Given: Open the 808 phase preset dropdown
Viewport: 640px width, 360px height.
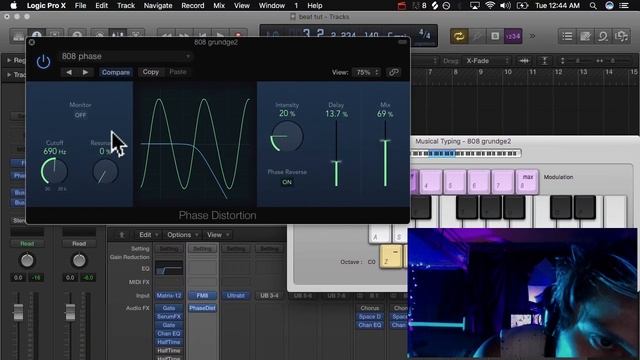Looking at the screenshot, I should 126,56.
